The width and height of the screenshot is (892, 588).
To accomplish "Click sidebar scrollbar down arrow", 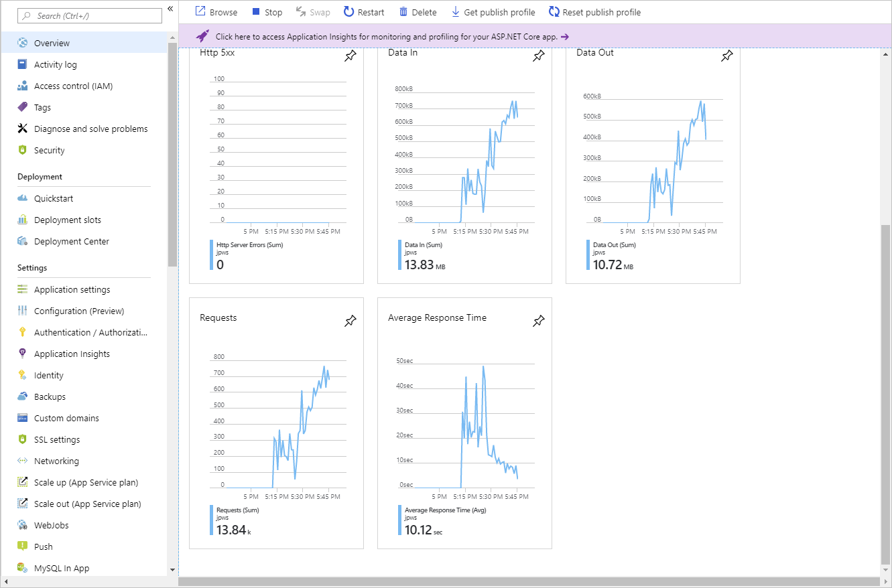I will (172, 570).
